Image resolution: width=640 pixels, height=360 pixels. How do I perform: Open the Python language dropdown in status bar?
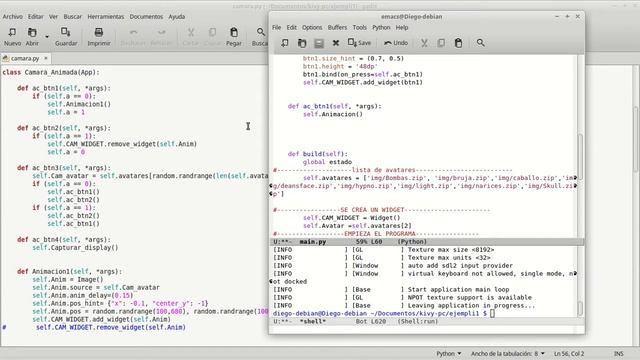click(449, 353)
